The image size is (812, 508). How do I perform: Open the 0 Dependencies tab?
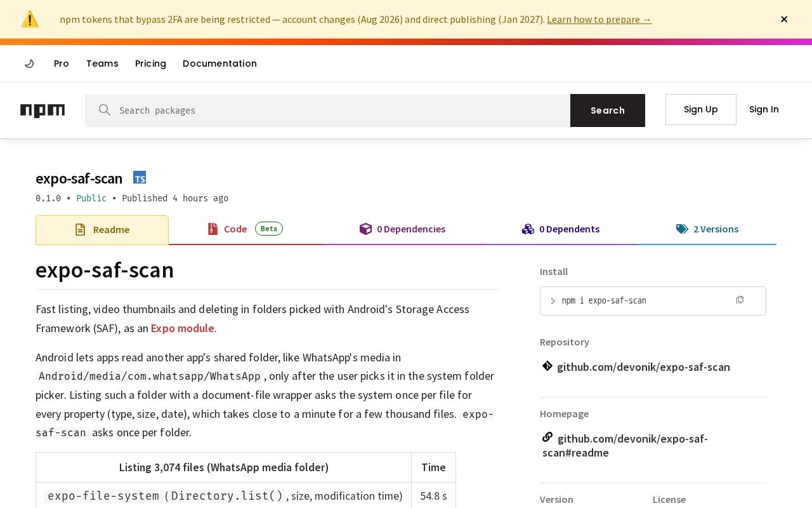tap(402, 229)
